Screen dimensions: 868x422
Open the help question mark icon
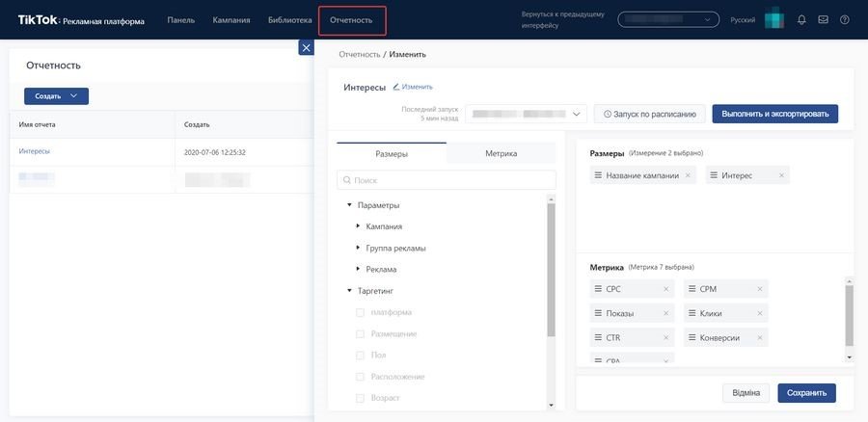click(844, 20)
